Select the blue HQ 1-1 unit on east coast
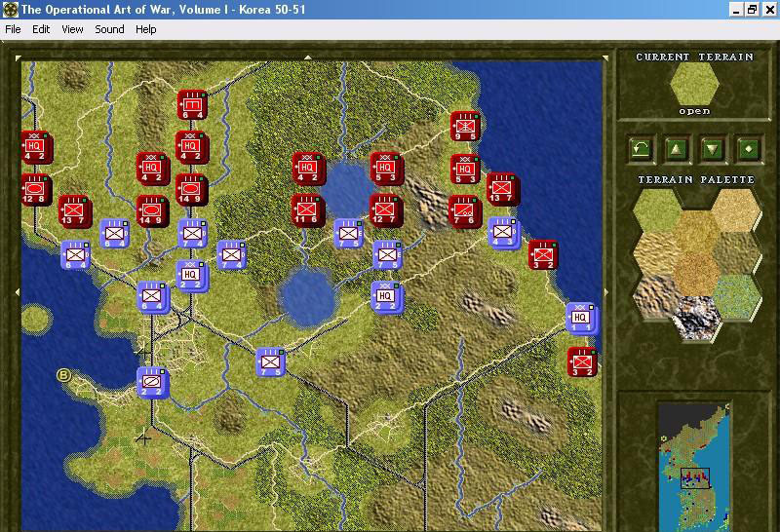This screenshot has height=532, width=780. click(x=581, y=318)
